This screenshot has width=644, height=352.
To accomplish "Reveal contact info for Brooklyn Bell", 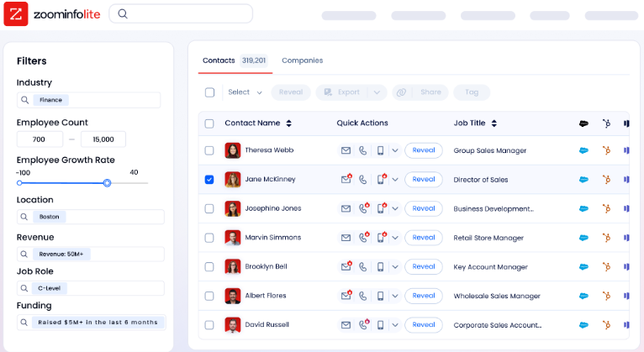I will pyautogui.click(x=424, y=266).
